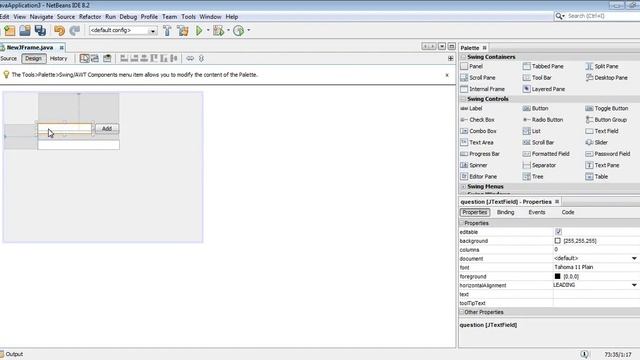640x360 pixels.
Task: Click the Undo arrow icon
Action: click(59, 31)
